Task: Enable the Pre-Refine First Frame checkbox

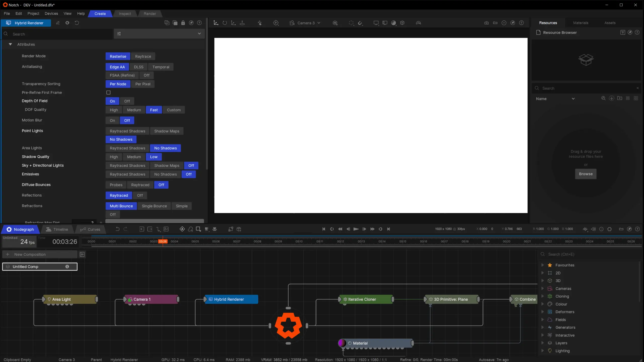Action: pos(108,93)
